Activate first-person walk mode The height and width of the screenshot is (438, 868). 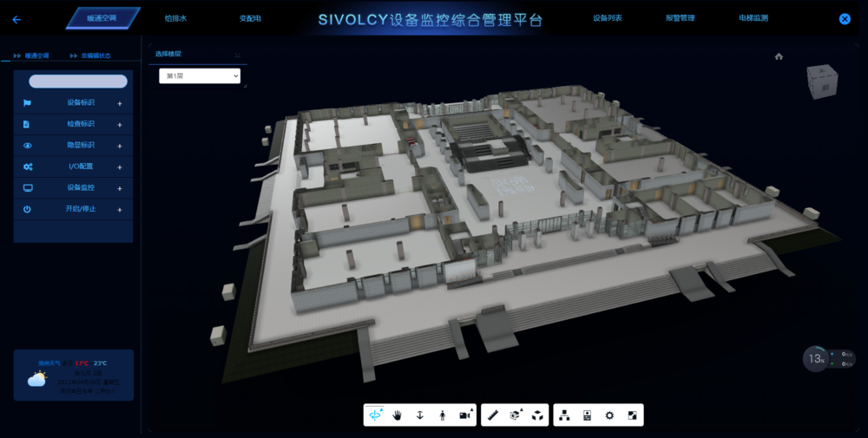(443, 415)
